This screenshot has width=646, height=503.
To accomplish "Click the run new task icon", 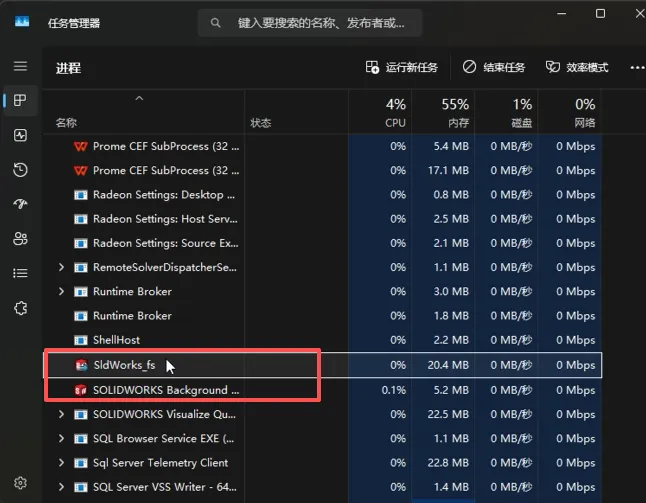I will pyautogui.click(x=372, y=67).
